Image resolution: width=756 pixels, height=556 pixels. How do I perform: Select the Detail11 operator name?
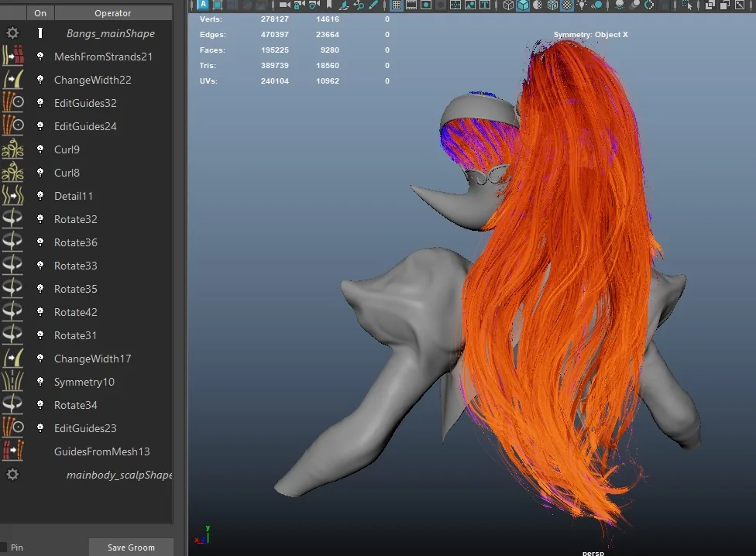point(74,196)
